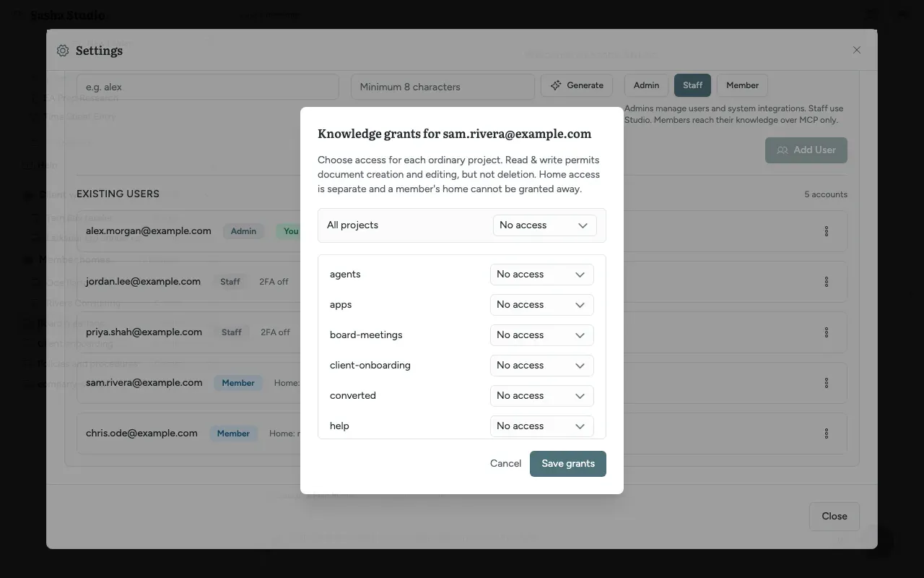Open actions menu for chris.ode@example.com
The image size is (924, 578).
click(x=827, y=433)
